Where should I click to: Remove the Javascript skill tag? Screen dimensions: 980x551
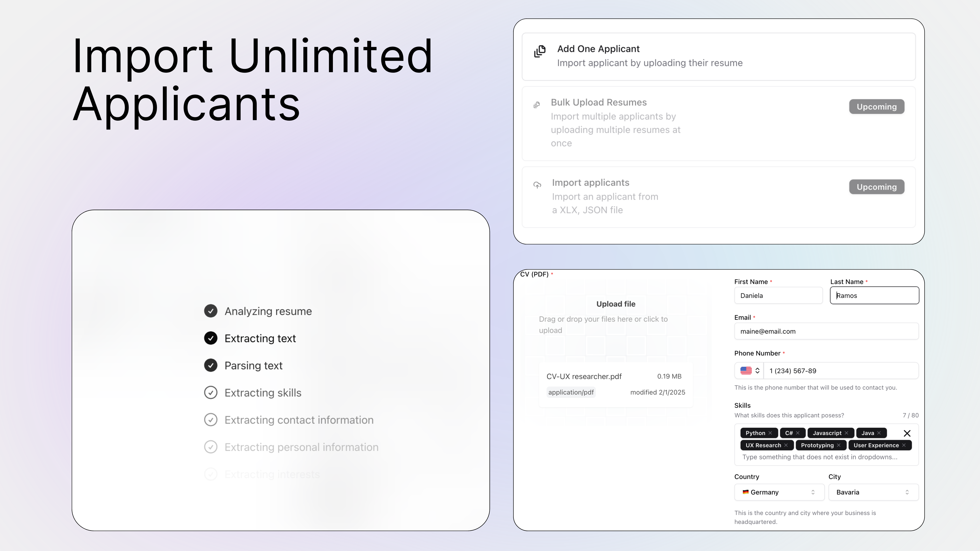pos(846,433)
